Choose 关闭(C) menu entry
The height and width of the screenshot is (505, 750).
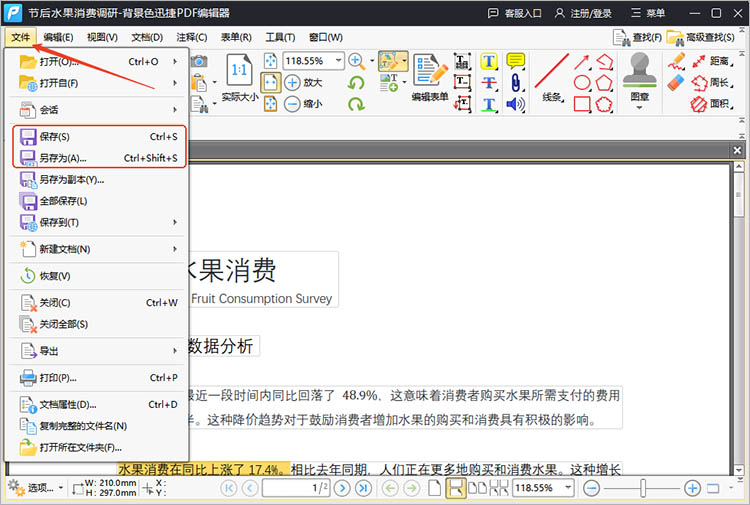tap(98, 303)
